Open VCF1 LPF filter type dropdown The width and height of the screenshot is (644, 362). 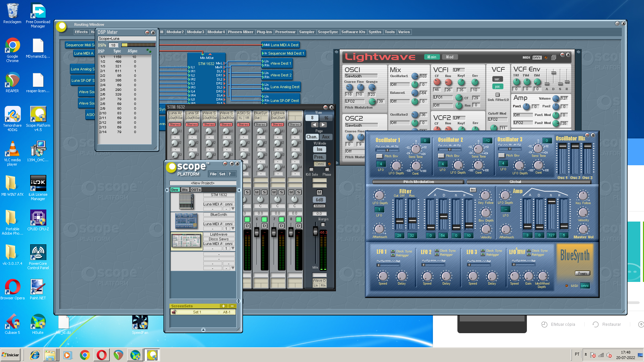point(459,70)
